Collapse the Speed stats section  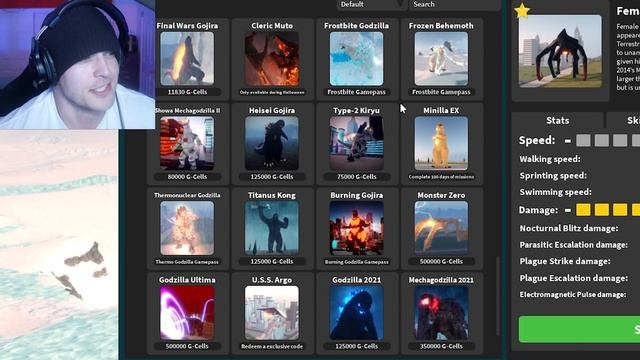point(567,141)
